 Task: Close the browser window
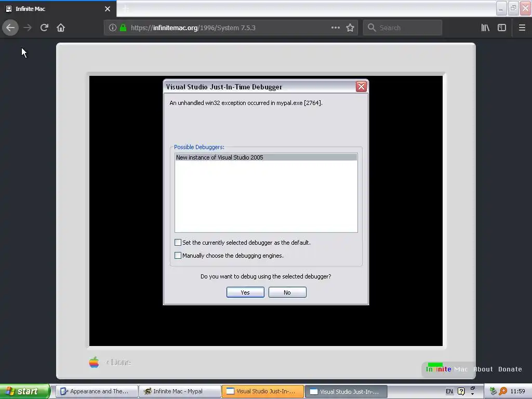pos(526,8)
